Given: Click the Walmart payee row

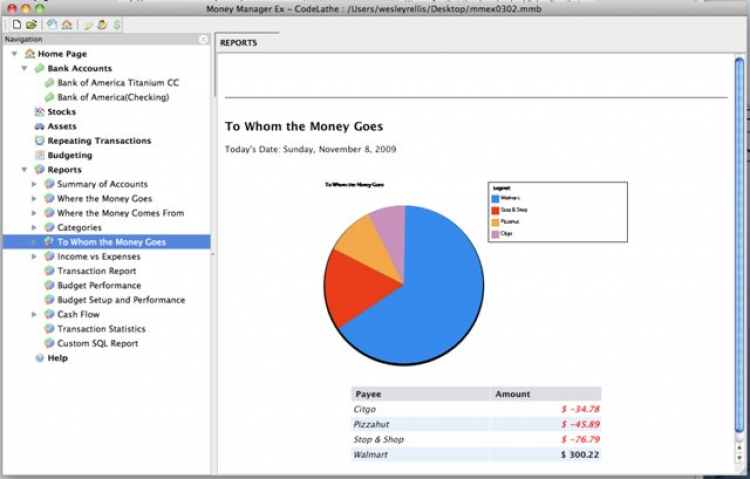Looking at the screenshot, I should (476, 455).
